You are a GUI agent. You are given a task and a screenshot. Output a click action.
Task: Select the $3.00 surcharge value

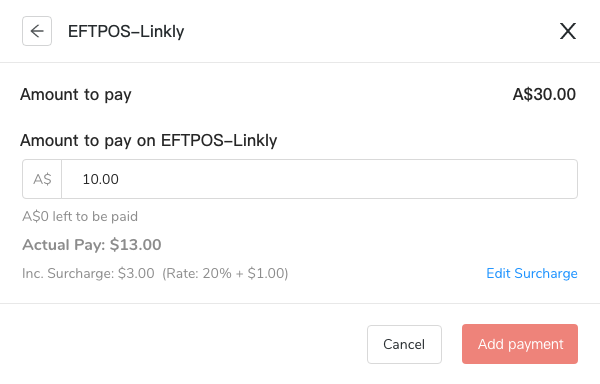[x=136, y=273]
